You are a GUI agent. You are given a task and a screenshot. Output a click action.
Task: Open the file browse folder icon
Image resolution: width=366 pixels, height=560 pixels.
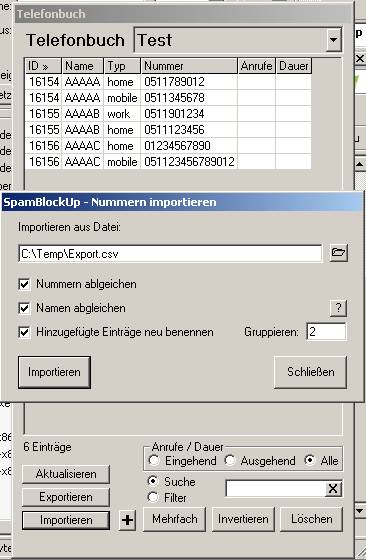[x=338, y=253]
